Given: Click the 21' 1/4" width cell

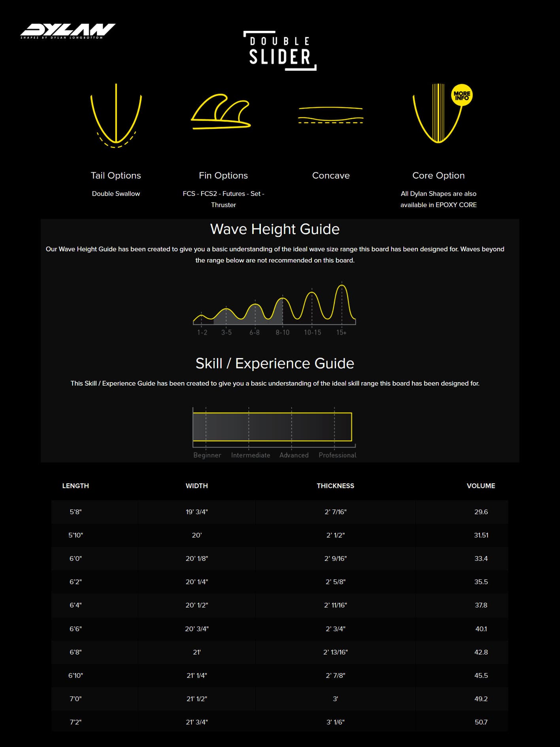Looking at the screenshot, I should tap(197, 675).
